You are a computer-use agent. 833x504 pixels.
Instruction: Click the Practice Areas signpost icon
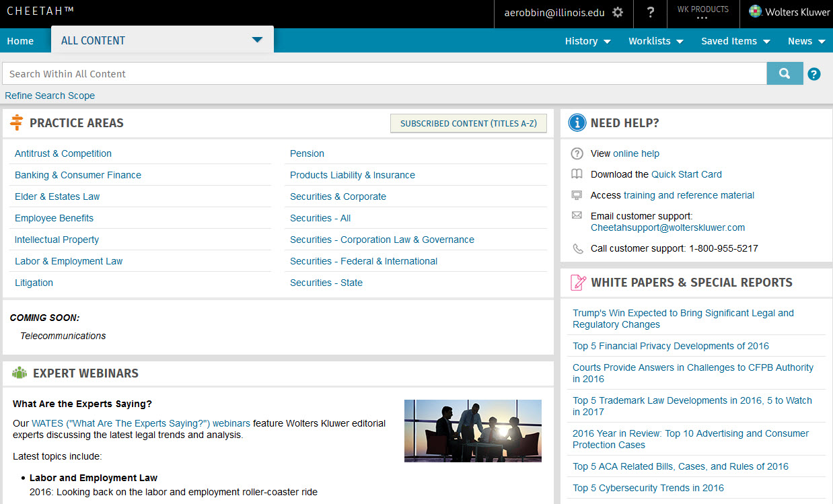pos(17,122)
